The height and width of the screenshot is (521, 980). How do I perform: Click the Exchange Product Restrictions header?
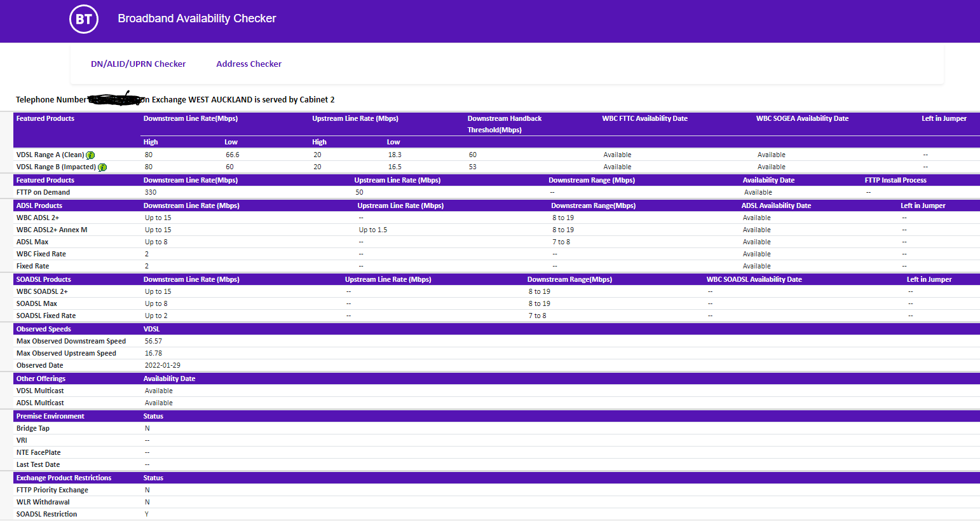[x=64, y=478]
